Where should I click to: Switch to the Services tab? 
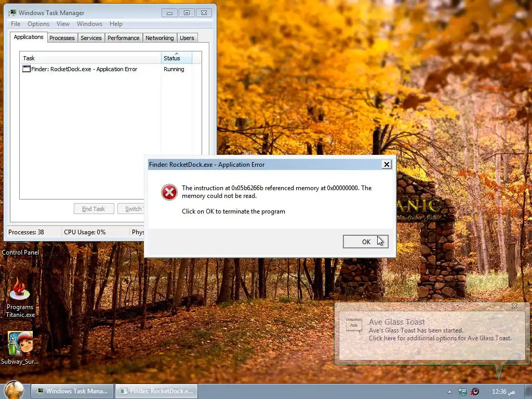coord(91,38)
